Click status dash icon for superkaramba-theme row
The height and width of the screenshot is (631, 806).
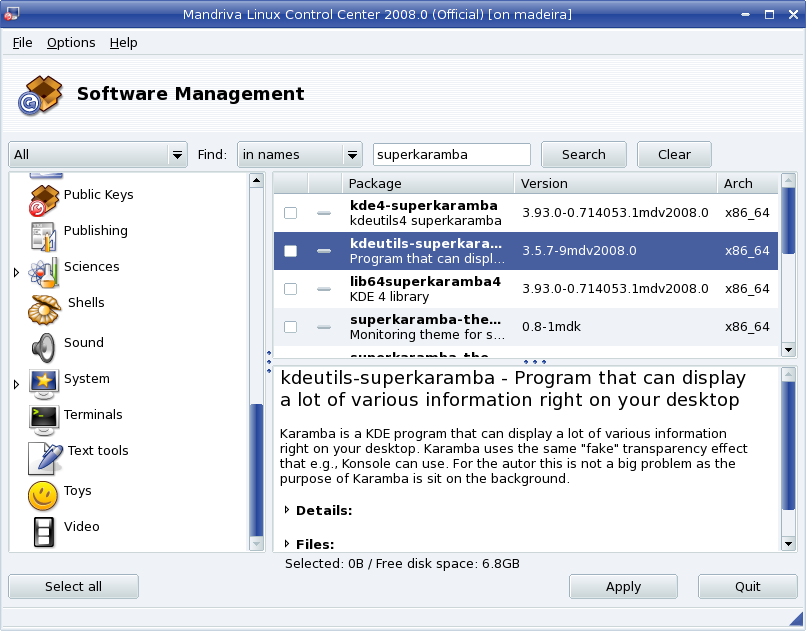click(324, 327)
